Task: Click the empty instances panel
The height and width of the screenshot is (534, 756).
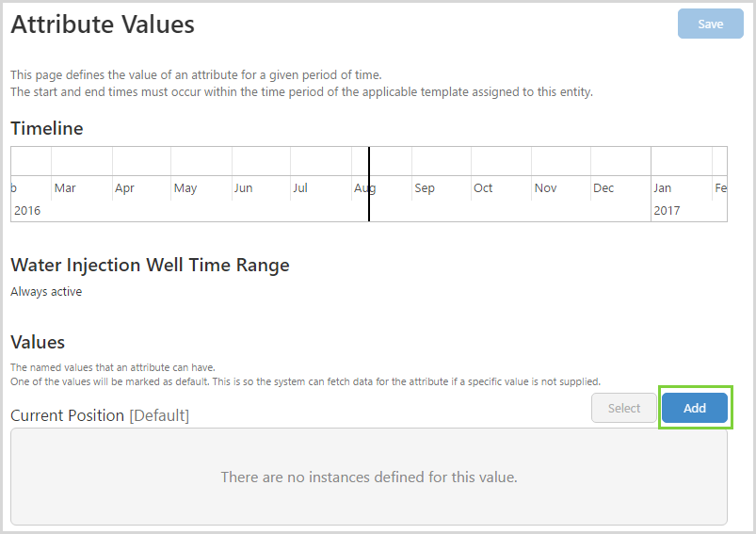Action: pyautogui.click(x=369, y=477)
